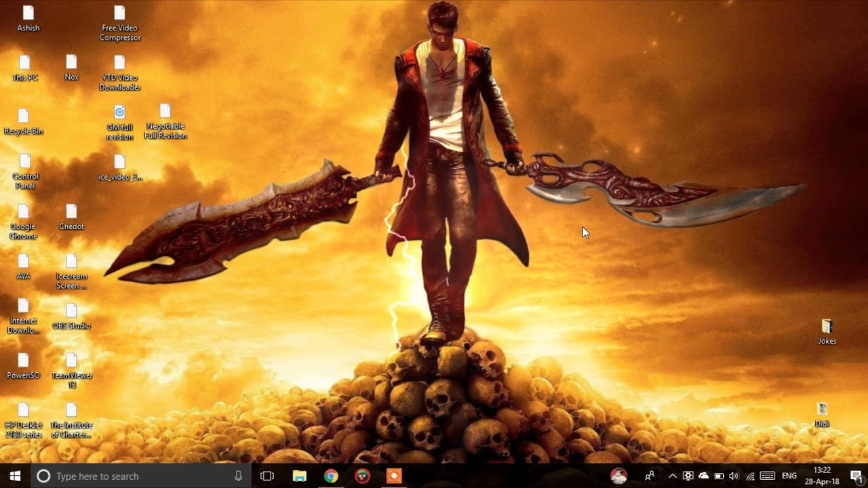Open clock showing 13:22 28-Apr-18
The image size is (868, 488).
(822, 476)
